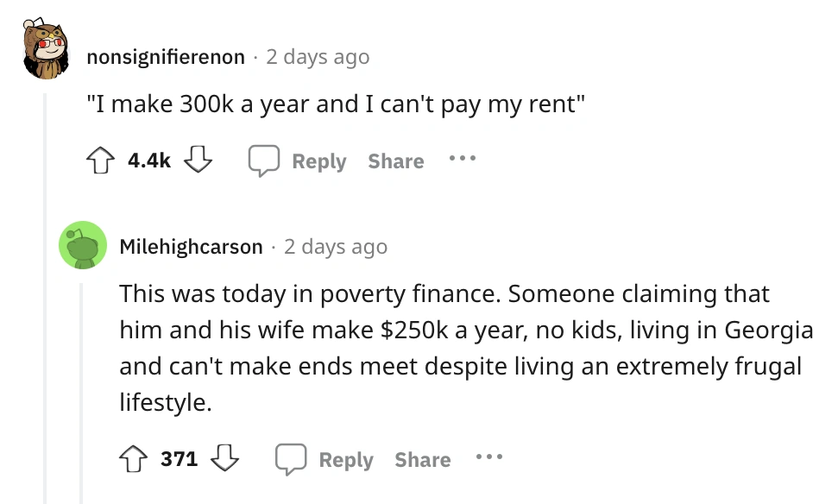Viewport: 838px width, 504px height.
Task: Reply to nonsignifierenon's 300k comment
Action: click(x=298, y=161)
